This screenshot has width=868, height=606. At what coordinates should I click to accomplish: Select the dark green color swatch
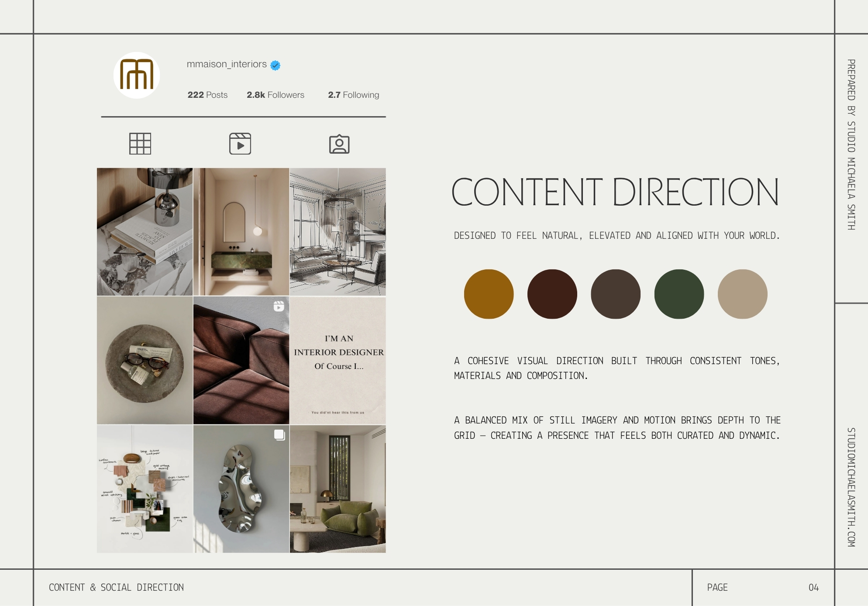679,294
